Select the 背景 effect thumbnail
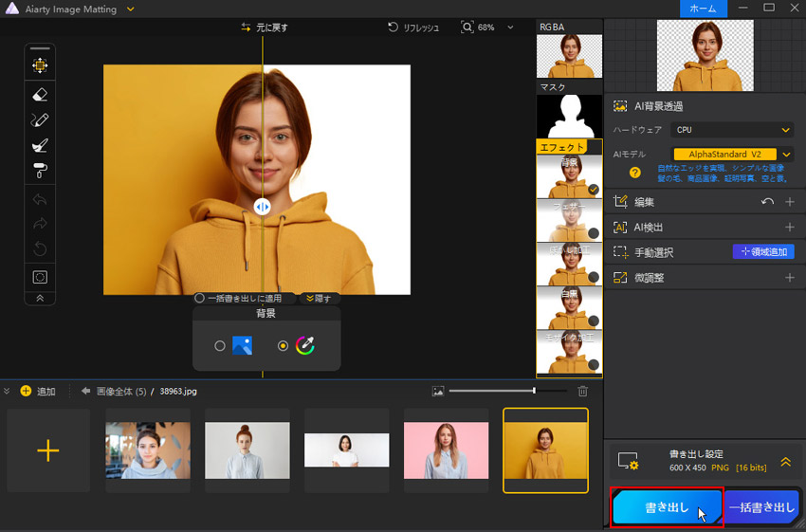The width and height of the screenshot is (806, 532). tap(569, 176)
